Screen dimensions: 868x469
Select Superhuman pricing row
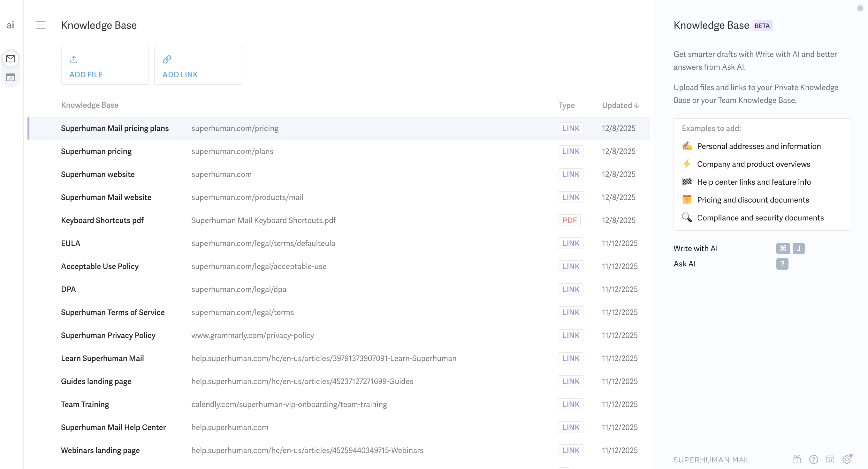point(338,151)
